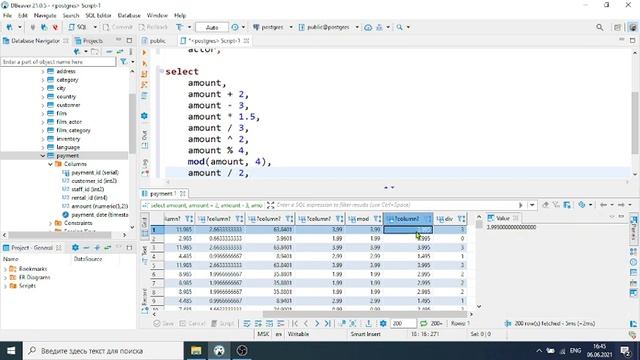Image resolution: width=640 pixels, height=360 pixels.
Task: Collapse the Columns folder under payment
Action: coord(50,164)
